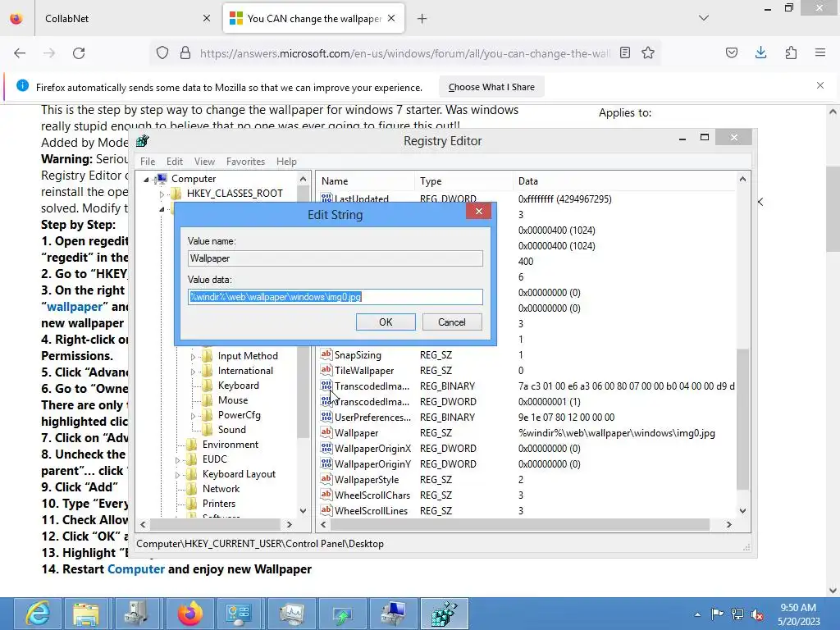Expand the Keyboard Layout key
The width and height of the screenshot is (840, 630).
177,475
